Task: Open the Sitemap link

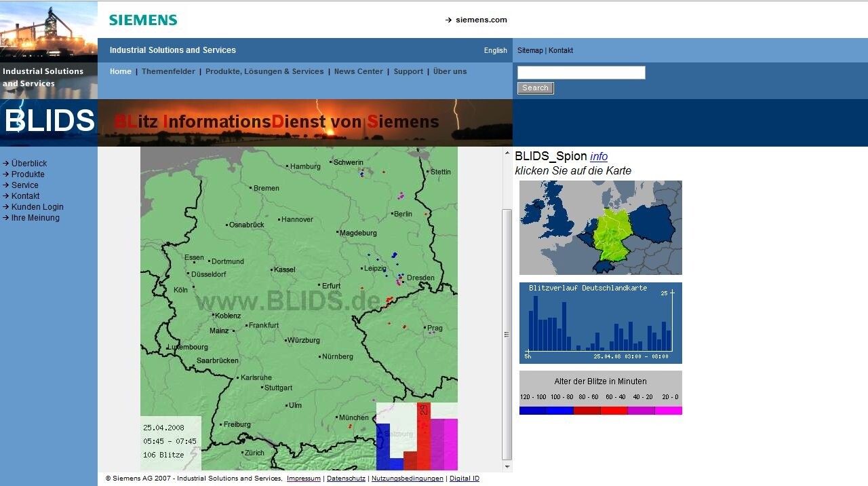Action: (530, 50)
